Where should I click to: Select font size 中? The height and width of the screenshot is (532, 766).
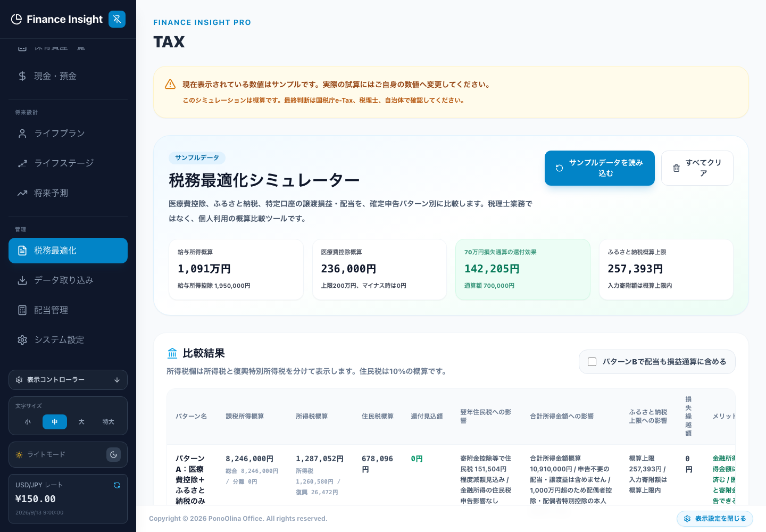(x=55, y=422)
